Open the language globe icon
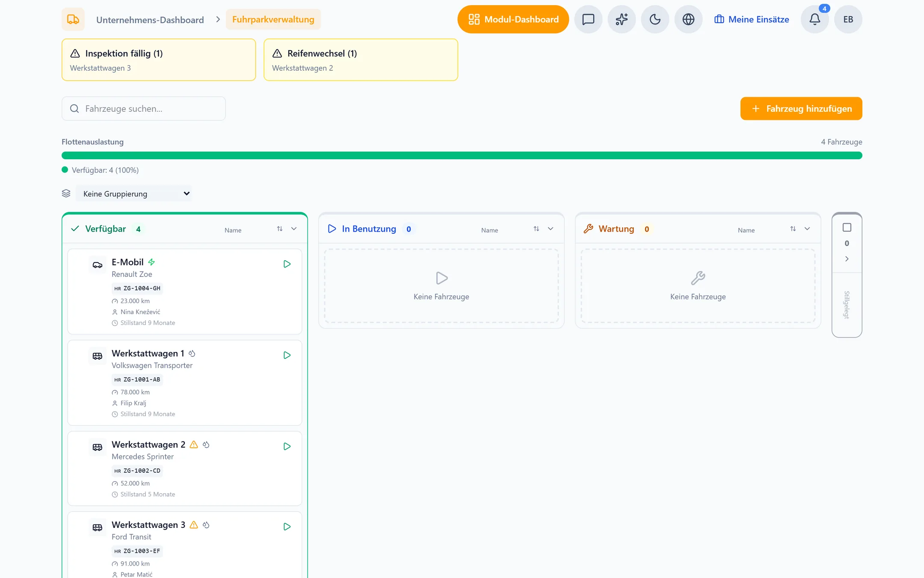 [x=688, y=19]
